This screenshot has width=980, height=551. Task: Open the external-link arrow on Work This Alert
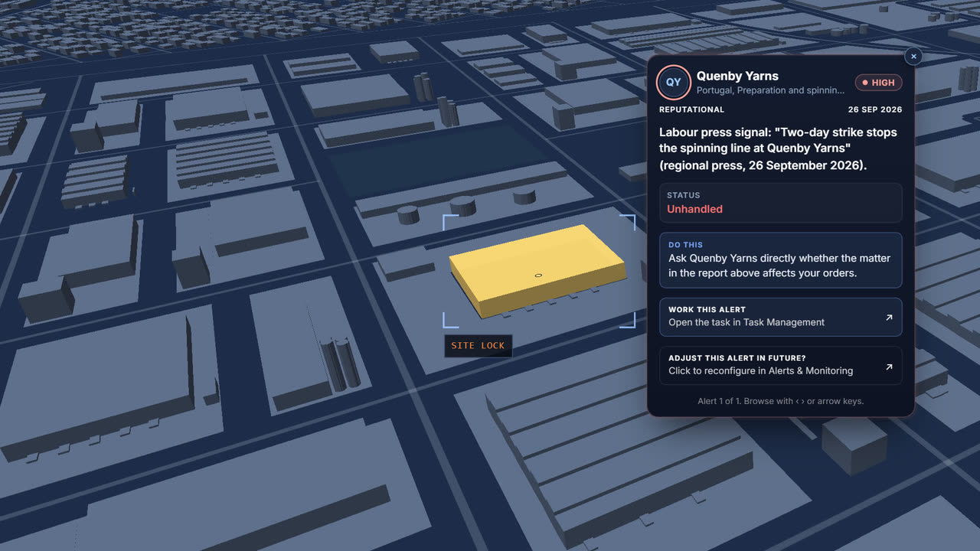point(889,317)
